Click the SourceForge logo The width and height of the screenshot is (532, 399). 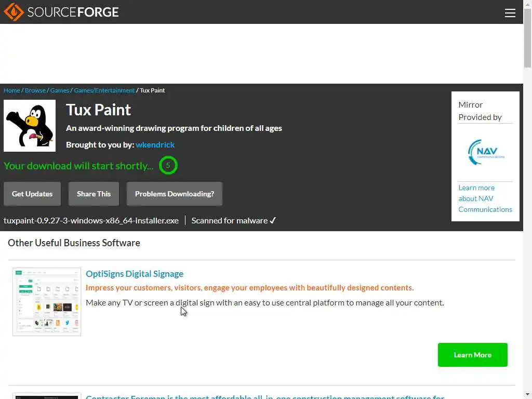[61, 12]
